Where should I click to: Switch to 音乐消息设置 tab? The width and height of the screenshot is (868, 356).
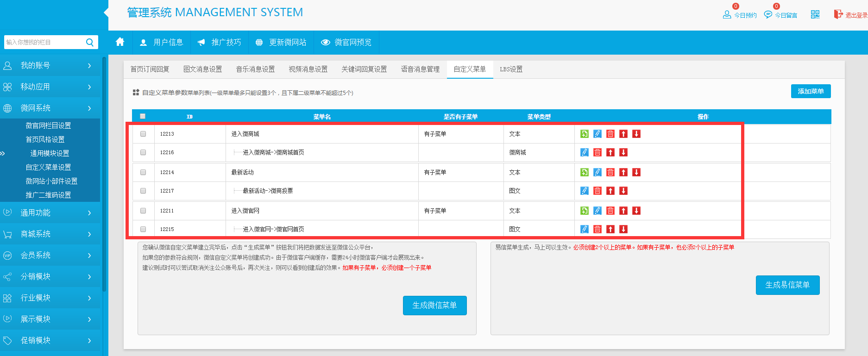point(256,69)
